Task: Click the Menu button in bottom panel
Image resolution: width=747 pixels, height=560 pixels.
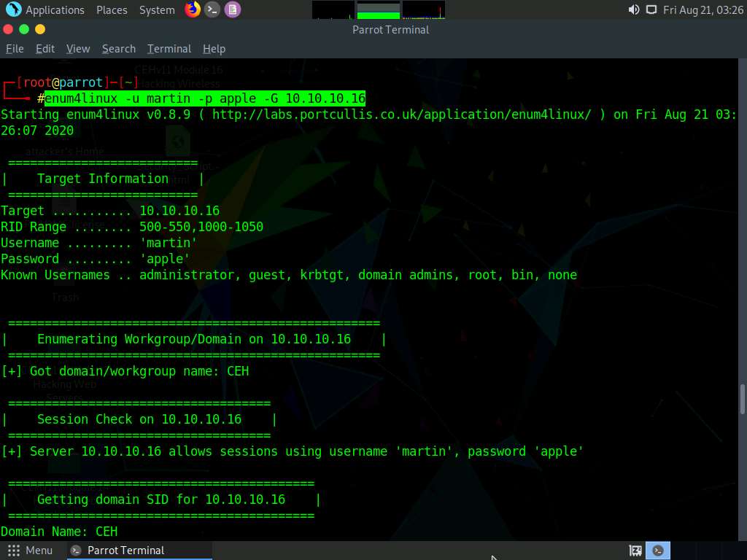Action: 30,551
